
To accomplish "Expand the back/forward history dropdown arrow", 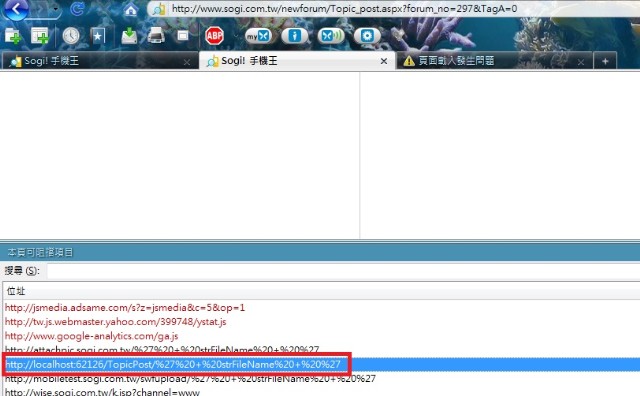I will coord(56,9).
